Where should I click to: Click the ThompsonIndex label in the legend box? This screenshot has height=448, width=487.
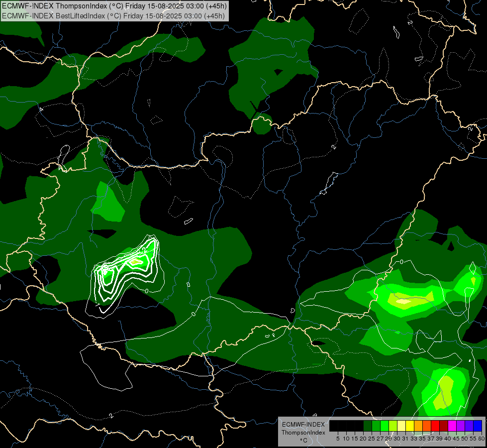(303, 433)
